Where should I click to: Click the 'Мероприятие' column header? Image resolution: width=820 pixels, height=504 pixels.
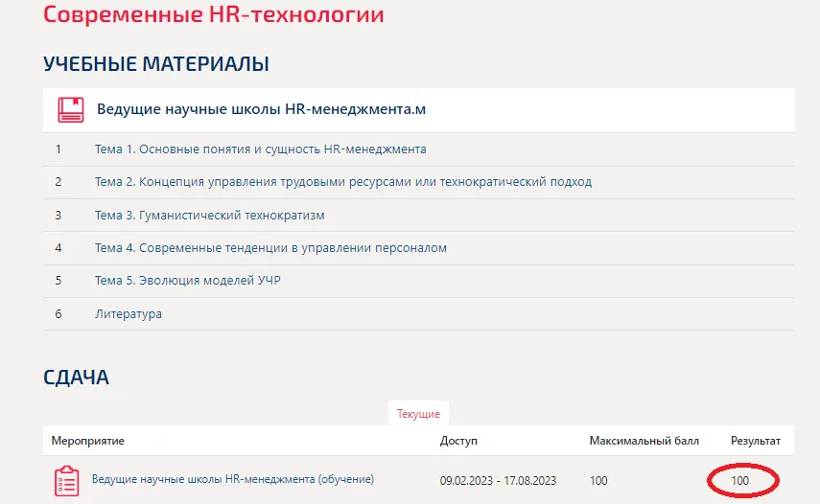pos(88,441)
